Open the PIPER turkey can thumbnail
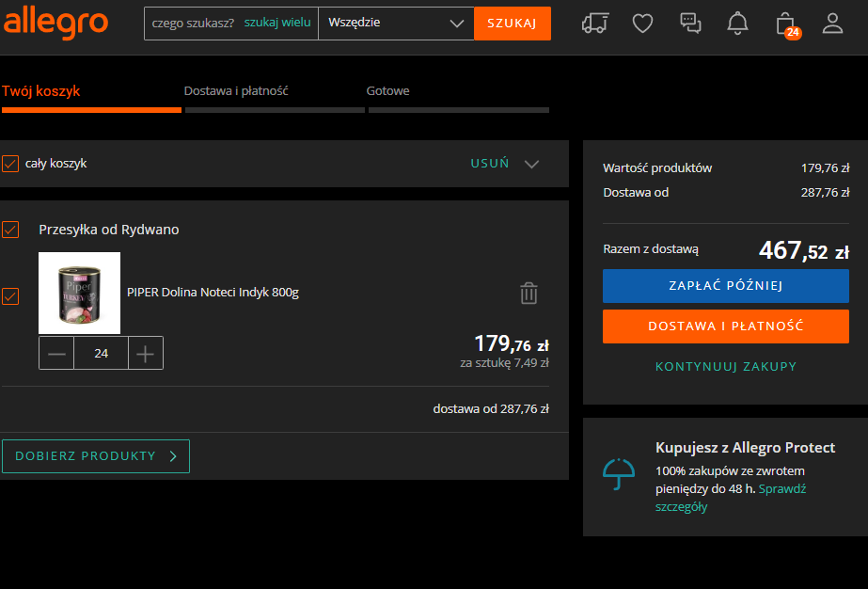This screenshot has height=589, width=868. [79, 294]
